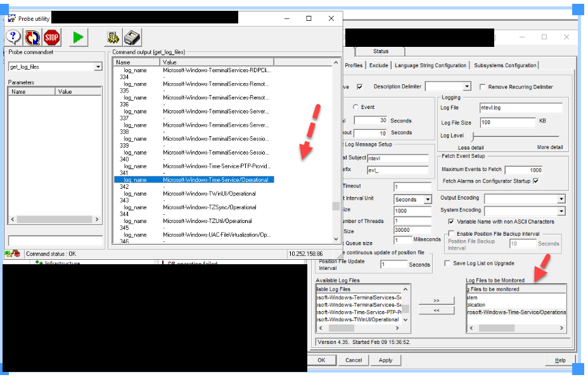Click the probe options gear icon

(x=113, y=37)
